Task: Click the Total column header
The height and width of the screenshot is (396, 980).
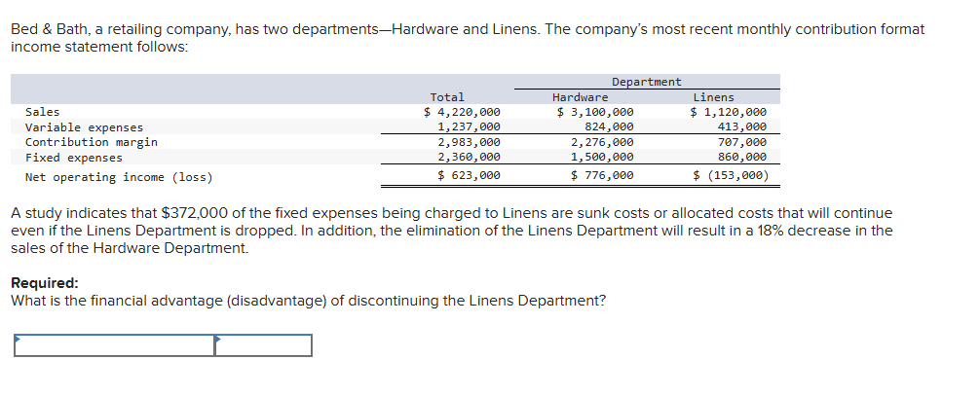Action: click(447, 97)
